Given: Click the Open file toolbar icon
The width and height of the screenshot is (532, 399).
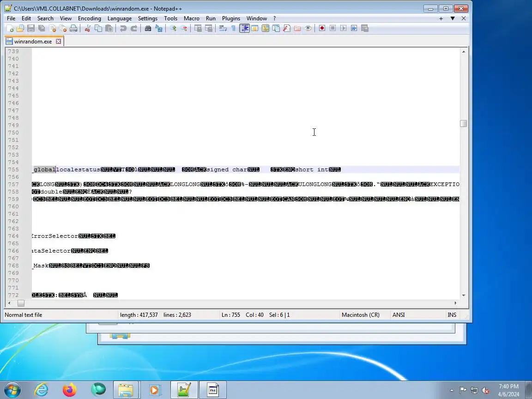Looking at the screenshot, I should click(20, 28).
